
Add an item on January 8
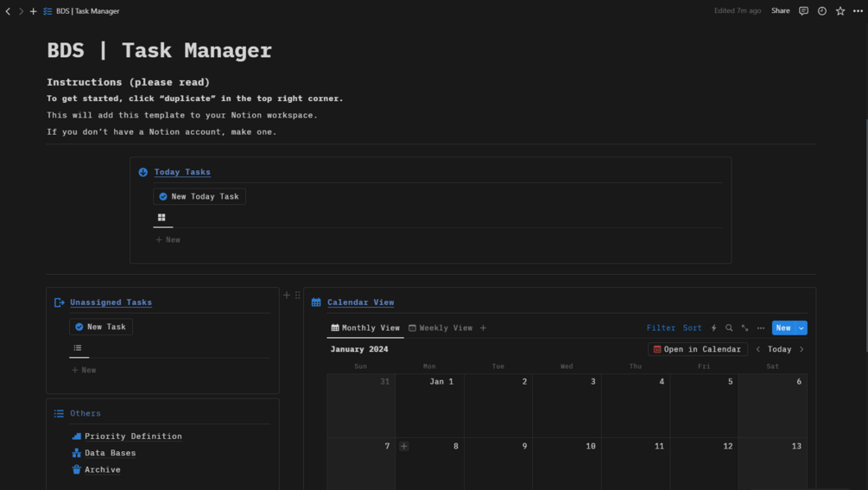coord(404,446)
